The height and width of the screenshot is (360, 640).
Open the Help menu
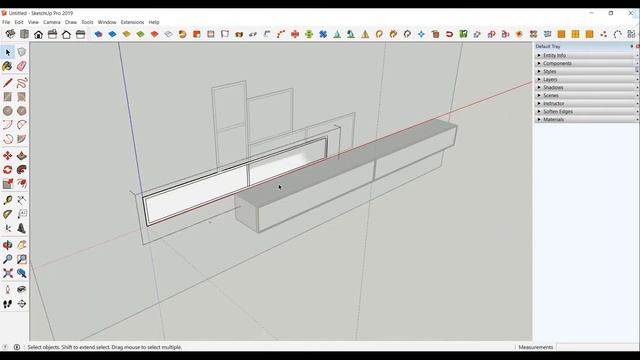click(154, 22)
